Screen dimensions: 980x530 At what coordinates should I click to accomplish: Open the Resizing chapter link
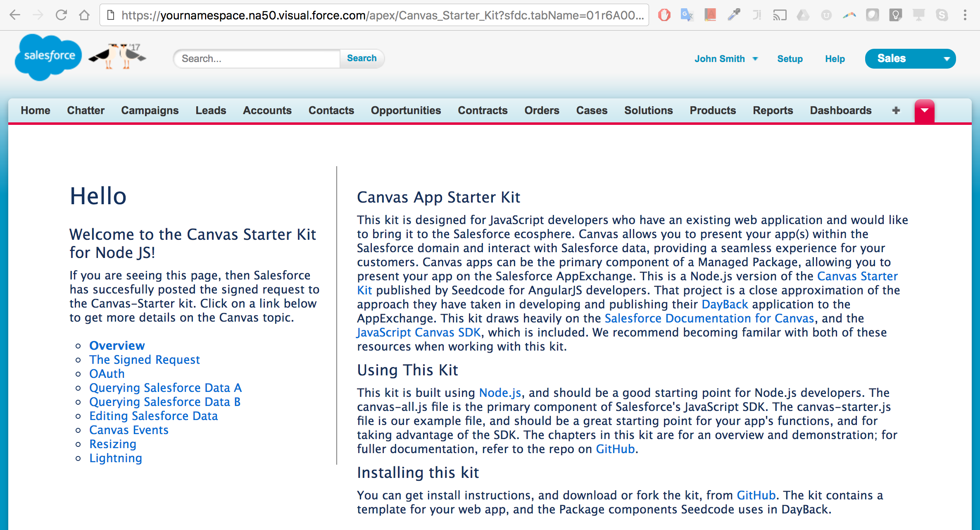pos(113,444)
